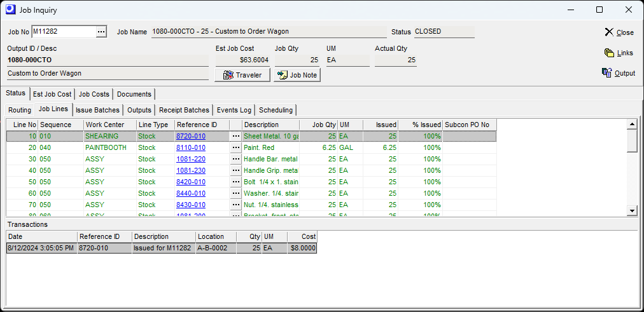The image size is (644, 312).
Task: Click the Status field showing CLOSED
Action: pos(444,32)
